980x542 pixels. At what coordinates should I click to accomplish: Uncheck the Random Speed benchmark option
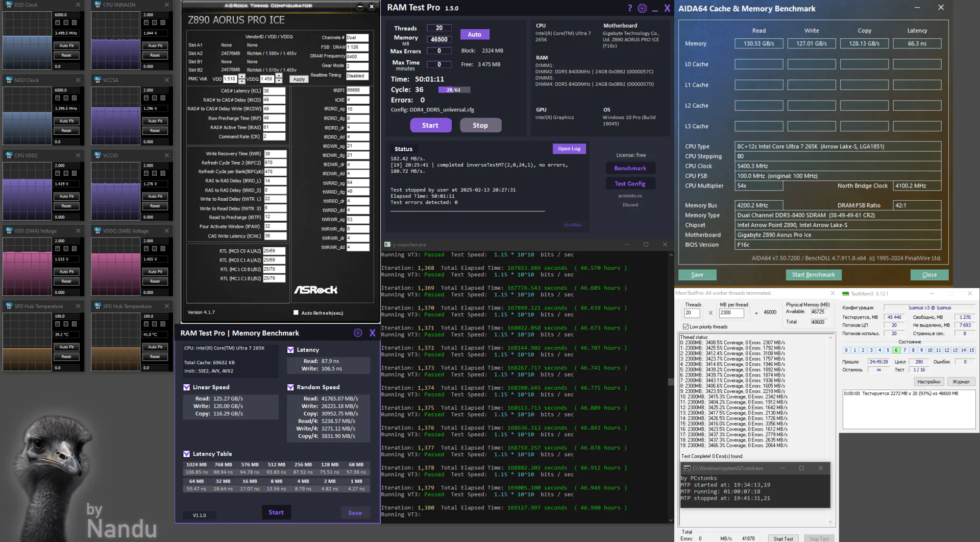pos(290,387)
